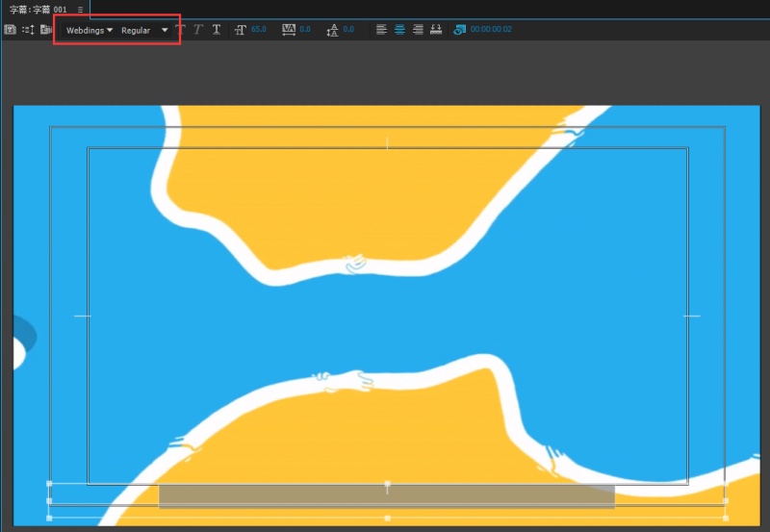Screen dimensions: 770x532
Task: Toggle Underline text style
Action: (216, 30)
